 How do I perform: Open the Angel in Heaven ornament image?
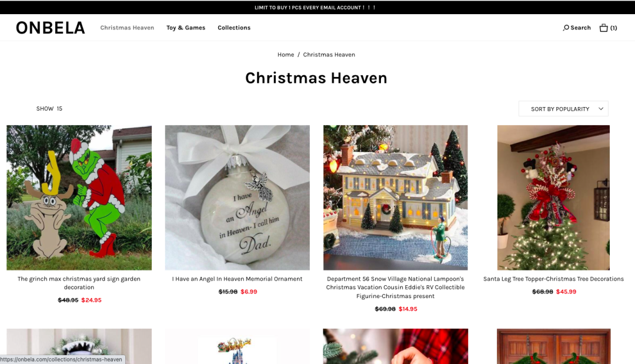(238, 198)
